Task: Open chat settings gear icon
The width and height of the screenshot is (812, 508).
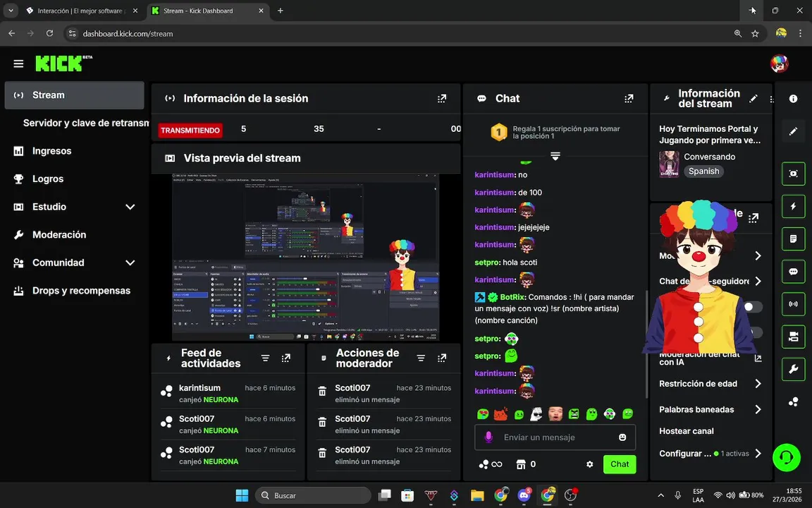Action: tap(589, 464)
